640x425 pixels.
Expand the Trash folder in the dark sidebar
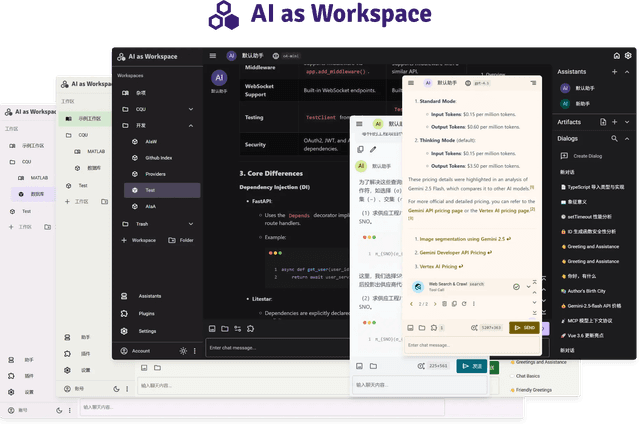(x=191, y=224)
